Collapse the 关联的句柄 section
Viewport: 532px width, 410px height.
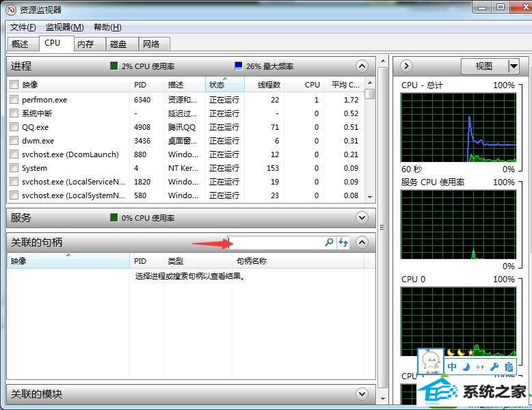click(x=362, y=242)
